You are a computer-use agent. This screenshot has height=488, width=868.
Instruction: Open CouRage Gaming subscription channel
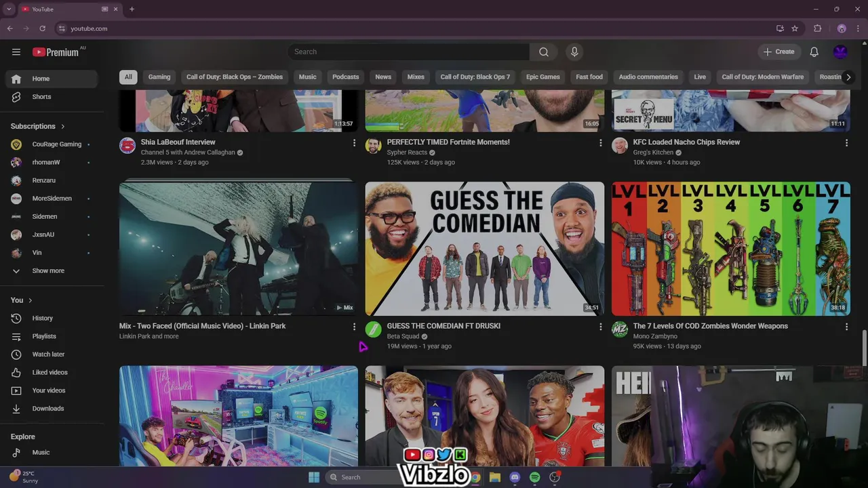[52, 144]
